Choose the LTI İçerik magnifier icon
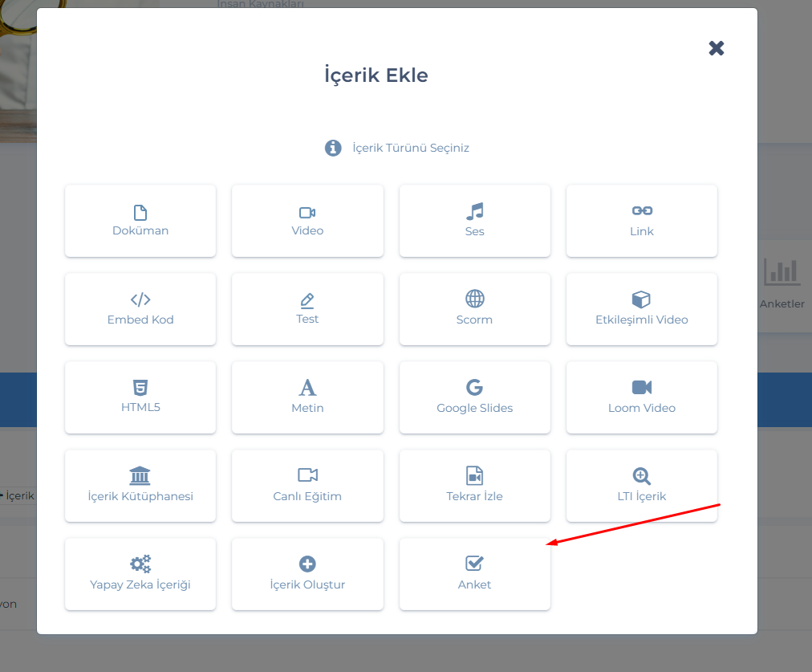812x672 pixels. coord(642,476)
